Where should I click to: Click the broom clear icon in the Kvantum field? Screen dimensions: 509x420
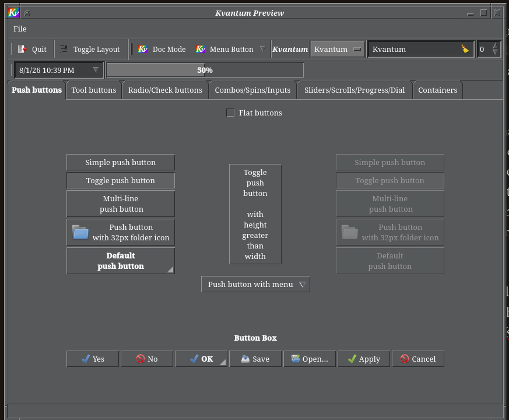click(465, 49)
